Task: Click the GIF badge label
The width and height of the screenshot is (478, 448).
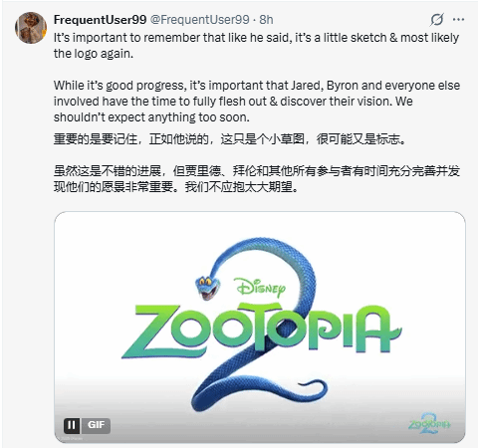Action: pos(96,425)
